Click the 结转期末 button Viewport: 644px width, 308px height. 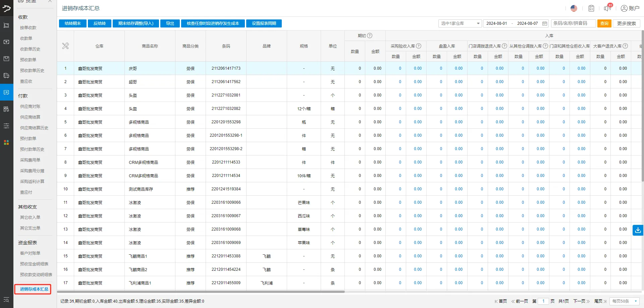[73, 23]
